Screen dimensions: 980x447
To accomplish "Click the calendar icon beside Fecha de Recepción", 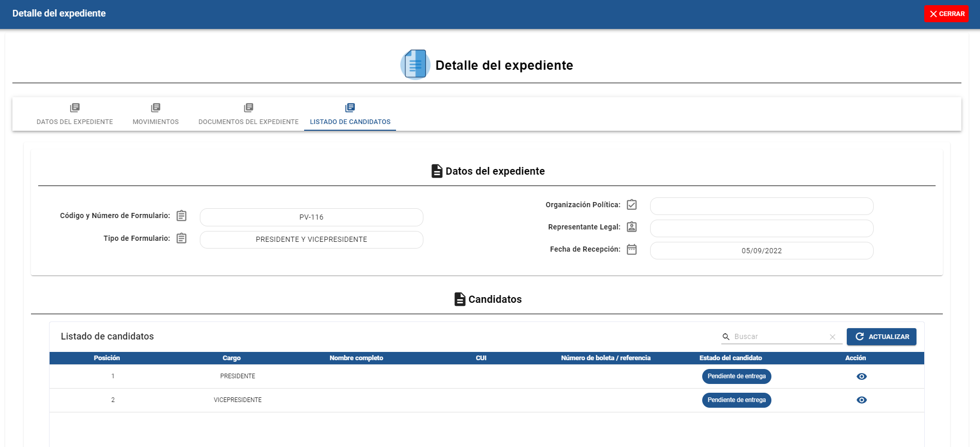I will (631, 250).
